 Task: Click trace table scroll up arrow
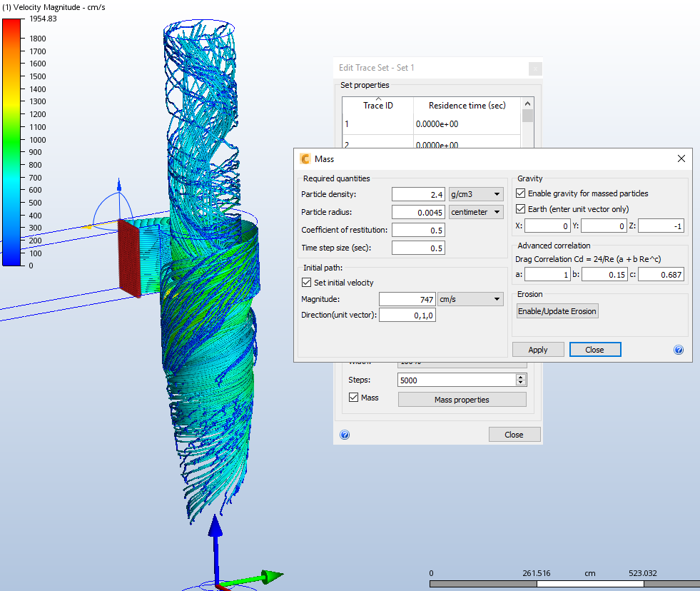coord(528,103)
